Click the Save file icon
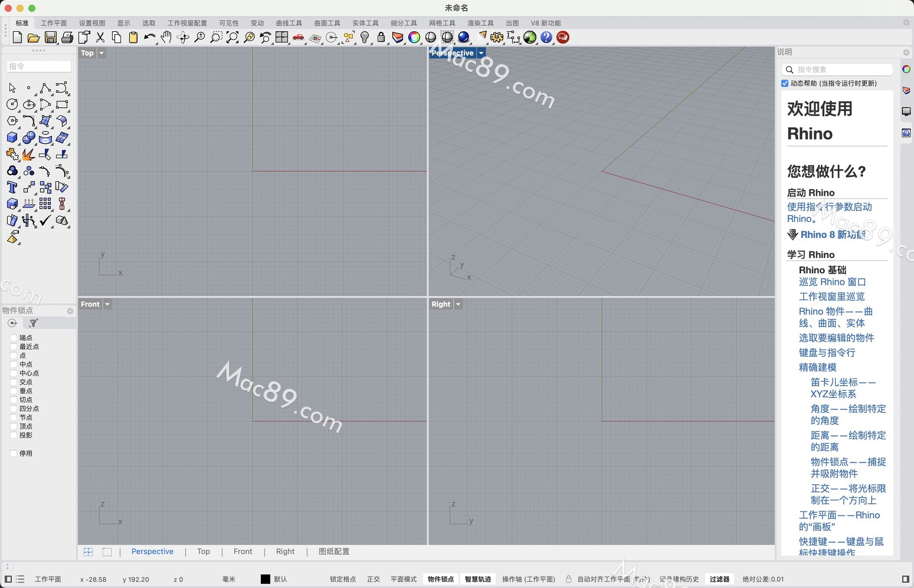 [50, 37]
